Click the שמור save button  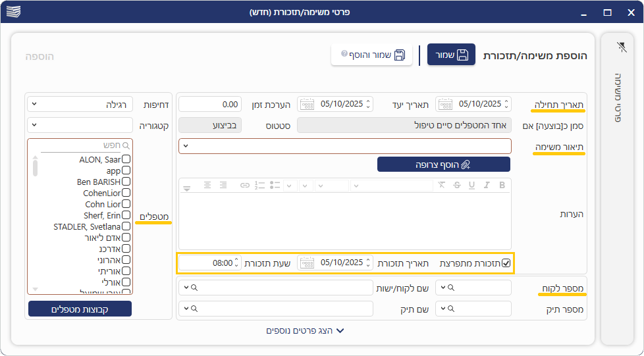pyautogui.click(x=451, y=55)
